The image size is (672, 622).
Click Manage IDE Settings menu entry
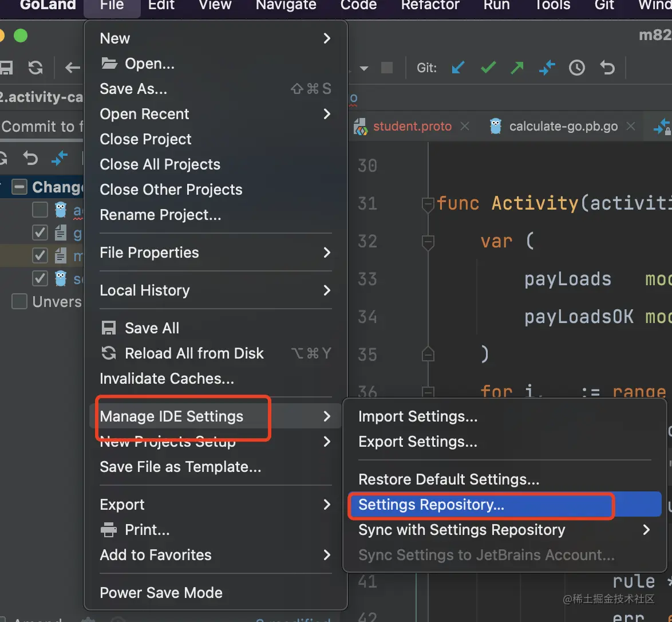(x=216, y=416)
